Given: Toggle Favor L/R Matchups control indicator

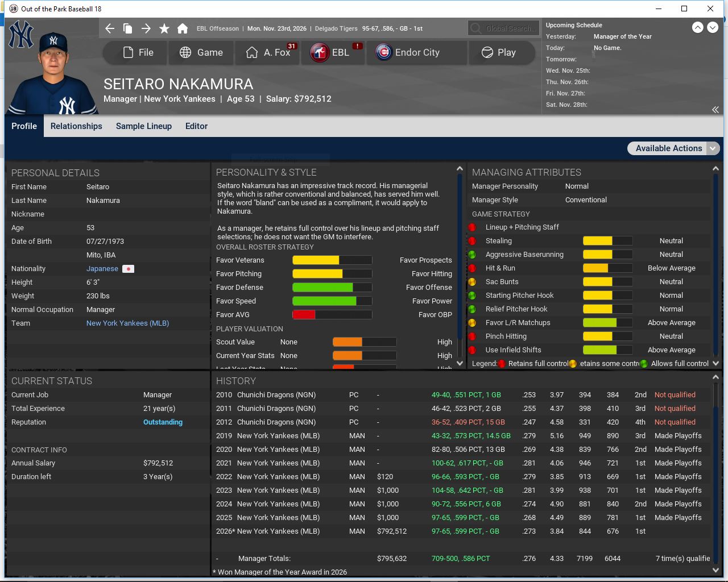Looking at the screenshot, I should (472, 323).
